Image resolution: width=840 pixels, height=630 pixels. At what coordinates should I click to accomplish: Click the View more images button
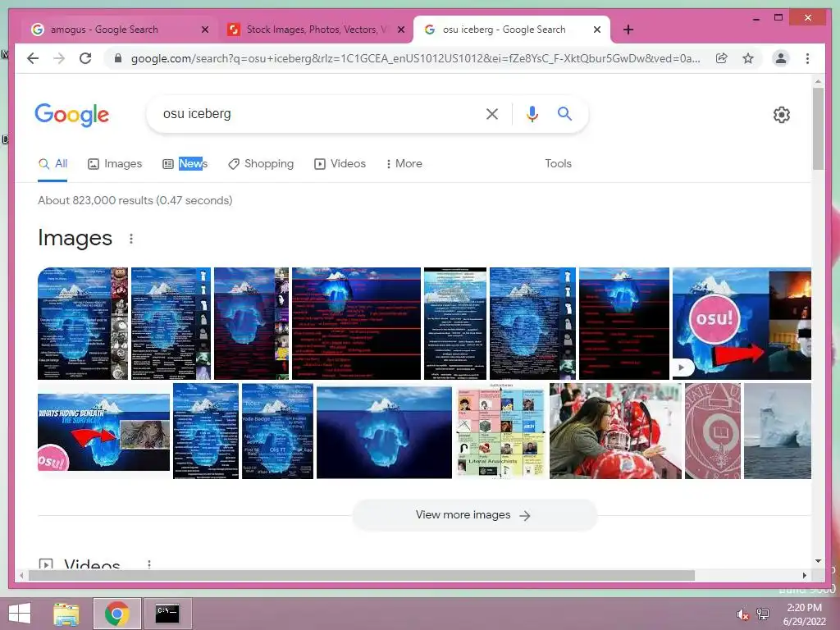point(474,515)
